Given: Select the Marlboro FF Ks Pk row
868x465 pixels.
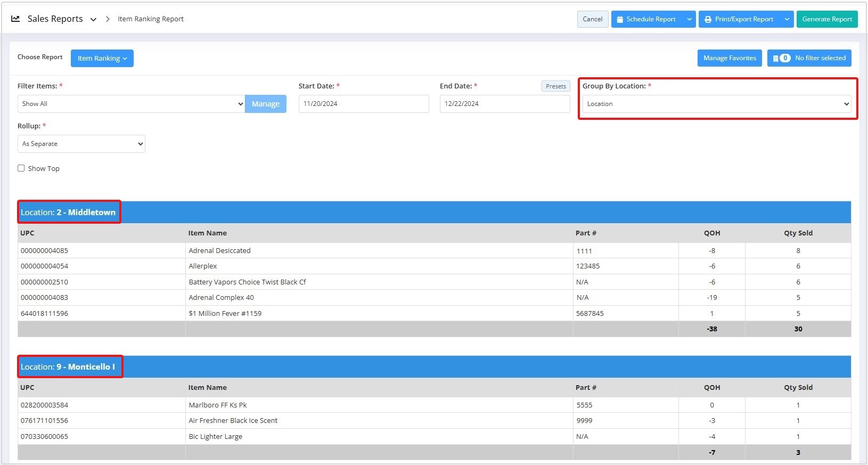Looking at the screenshot, I should click(434, 405).
